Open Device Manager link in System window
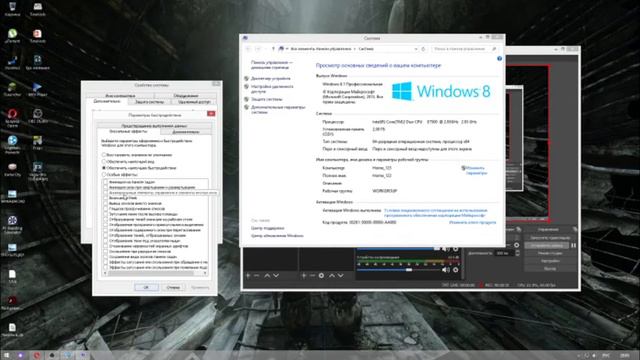 (x=271, y=78)
